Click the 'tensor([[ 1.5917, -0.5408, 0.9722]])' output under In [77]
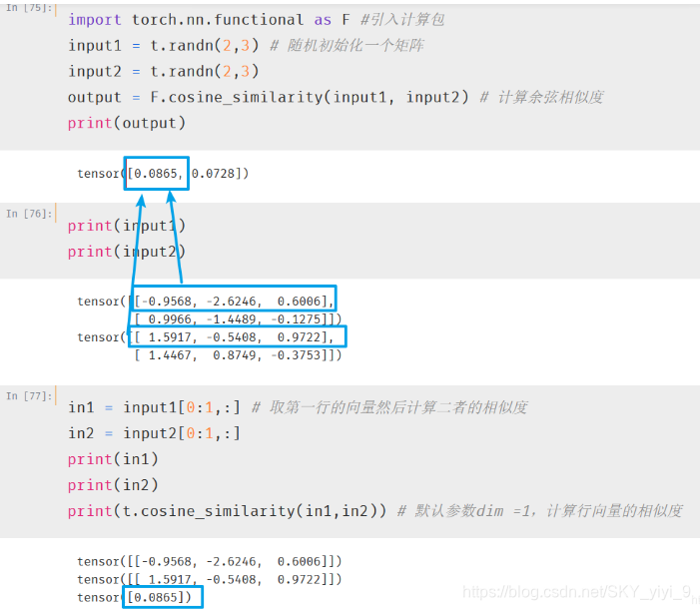This screenshot has width=700, height=610. pos(209,580)
